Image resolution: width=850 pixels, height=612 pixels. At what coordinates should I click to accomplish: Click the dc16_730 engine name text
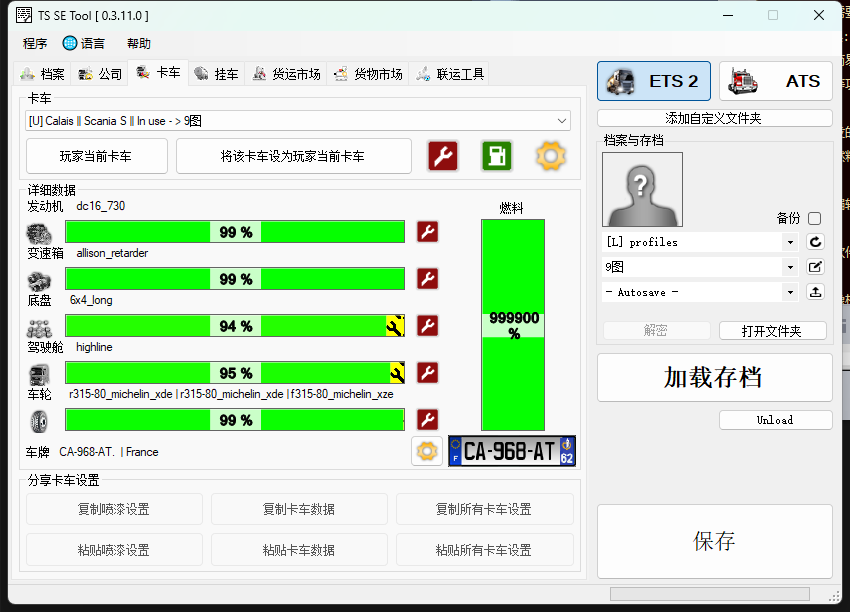pos(101,206)
